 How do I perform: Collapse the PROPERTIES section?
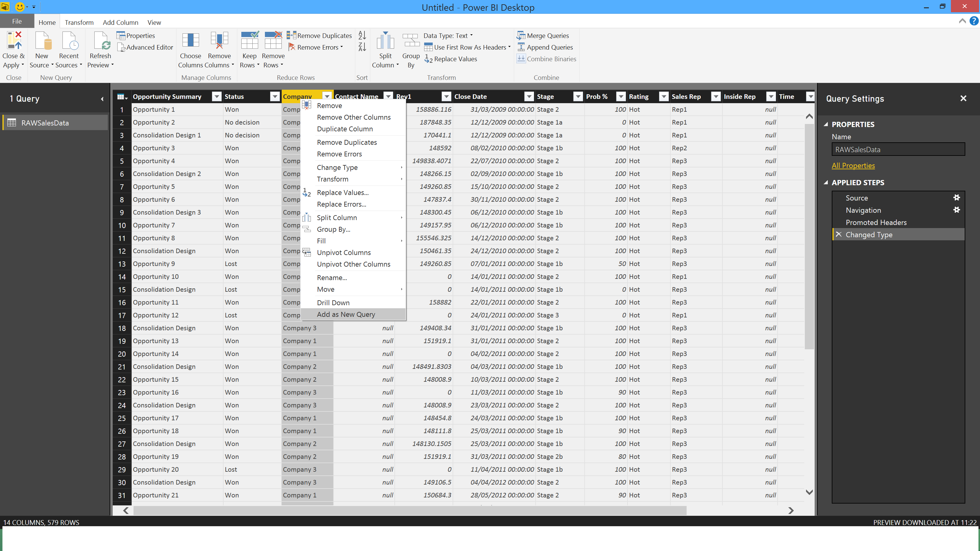[826, 124]
